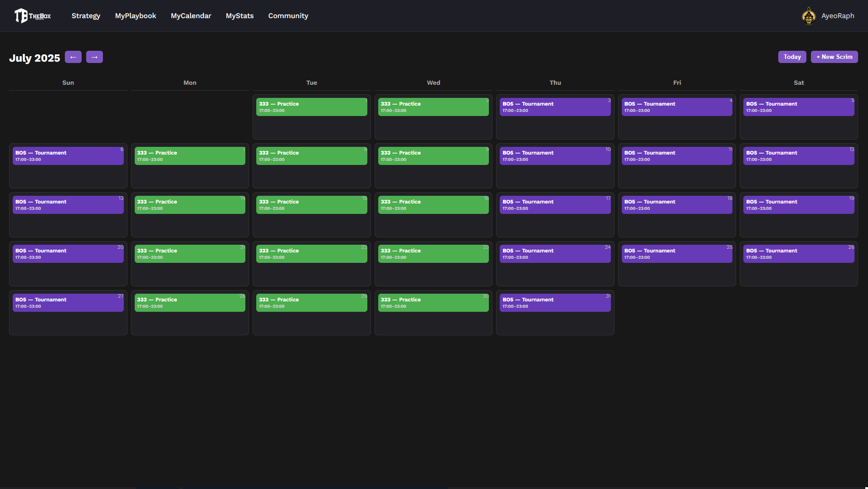Click the left arrow to view June 2025
This screenshot has height=489, width=868.
(73, 57)
